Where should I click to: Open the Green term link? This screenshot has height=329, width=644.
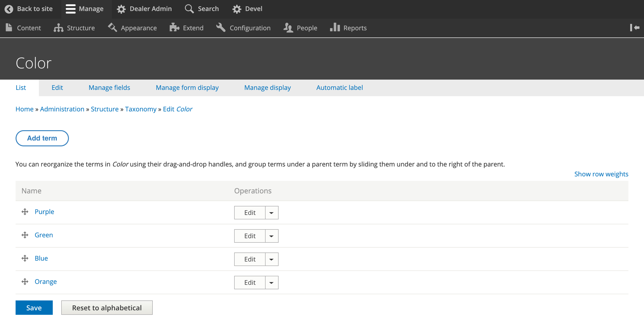pos(44,235)
